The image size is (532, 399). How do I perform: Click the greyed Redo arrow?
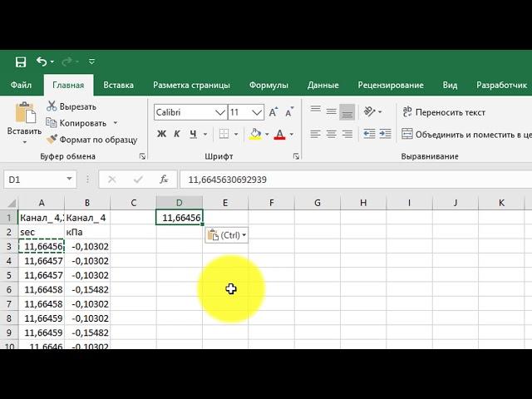[x=67, y=62]
